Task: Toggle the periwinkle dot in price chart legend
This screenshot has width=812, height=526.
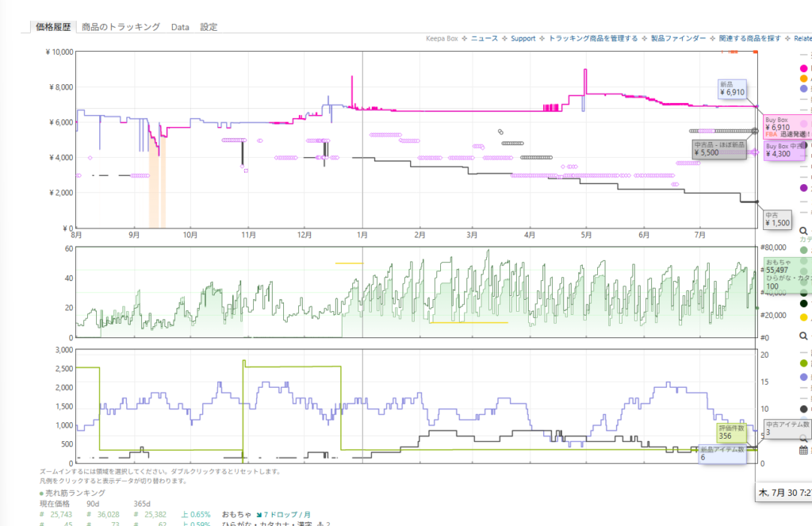Action: [x=804, y=89]
